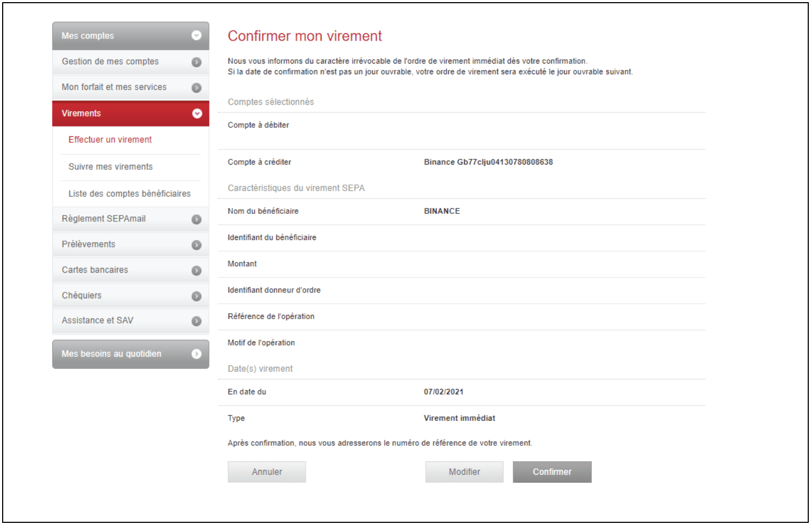The image size is (812, 525).
Task: Open Suivre mes virements
Action: click(x=111, y=167)
